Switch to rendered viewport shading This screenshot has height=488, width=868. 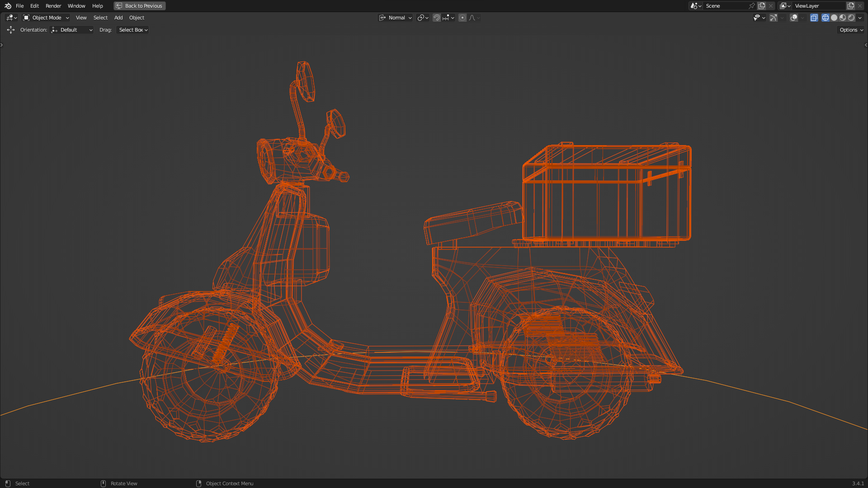[x=851, y=18]
